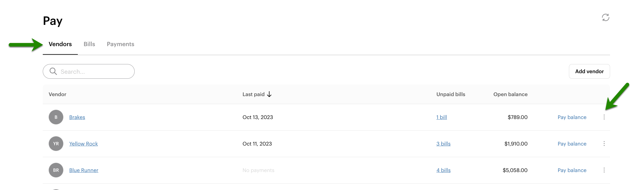The width and height of the screenshot is (644, 190).
Task: Pay balance for Yellow Rock
Action: [572, 144]
